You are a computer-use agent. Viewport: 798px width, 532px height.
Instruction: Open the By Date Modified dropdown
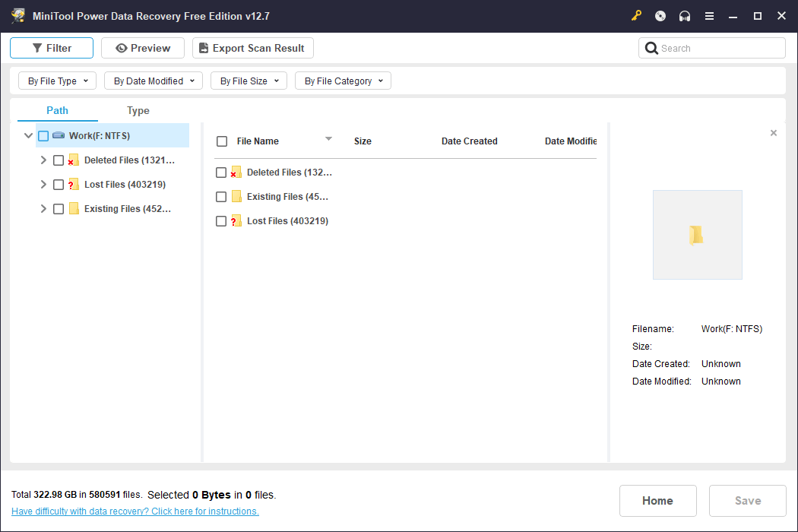click(154, 81)
